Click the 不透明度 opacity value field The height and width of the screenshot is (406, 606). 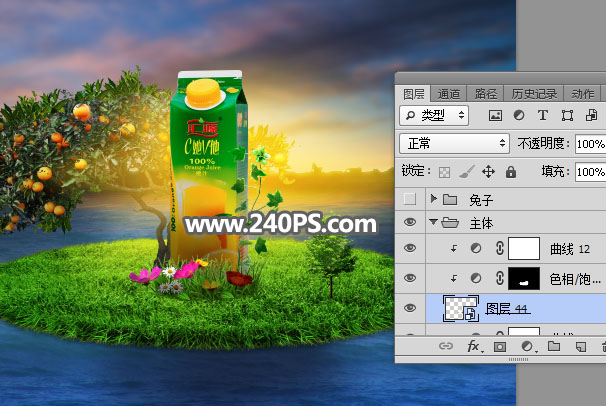click(590, 144)
